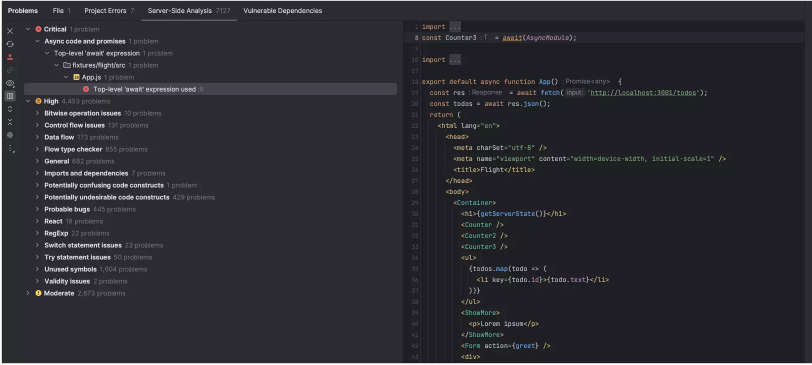Viewport: 812px width, 365px height.
Task: Collapse all tree nodes with the collapse-all icon
Action: pyautogui.click(x=10, y=122)
